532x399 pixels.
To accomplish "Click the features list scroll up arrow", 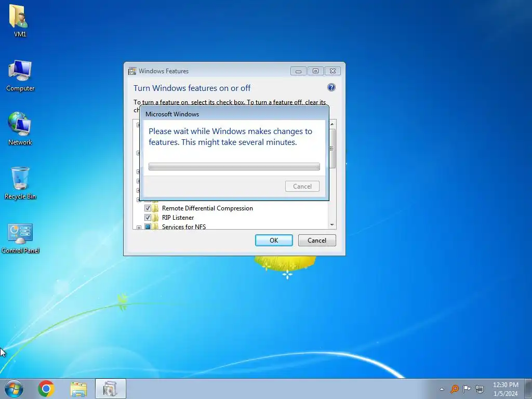I will (332, 124).
